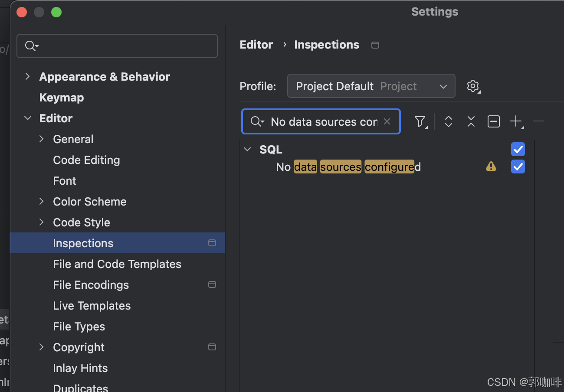The height and width of the screenshot is (392, 564).
Task: Click the Add Custom Inspection plus icon
Action: click(516, 122)
